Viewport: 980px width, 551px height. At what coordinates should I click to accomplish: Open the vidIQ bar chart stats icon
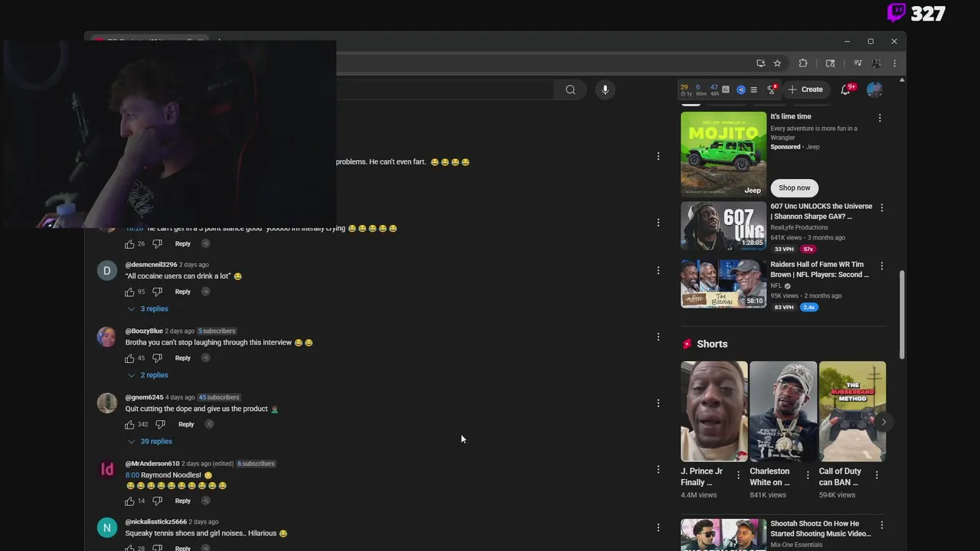725,90
